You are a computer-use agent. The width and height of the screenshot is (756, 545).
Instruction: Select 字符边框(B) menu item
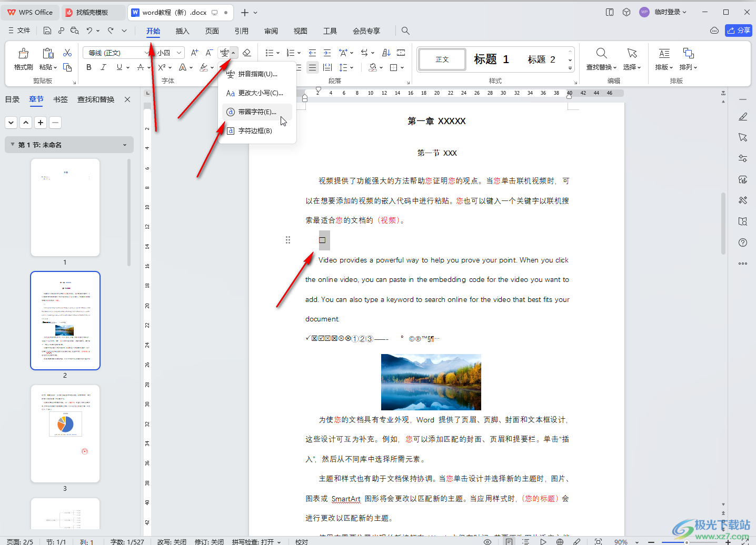tap(257, 130)
